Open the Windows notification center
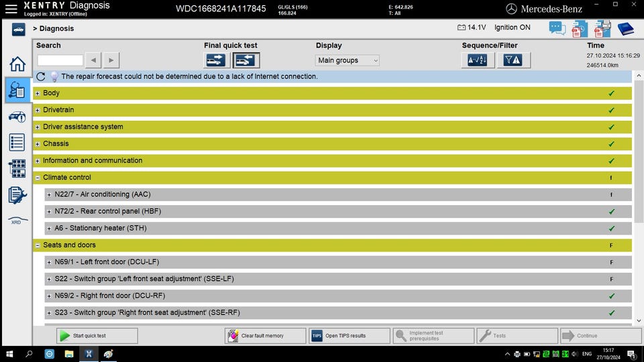This screenshot has height=362, width=644. [x=631, y=354]
